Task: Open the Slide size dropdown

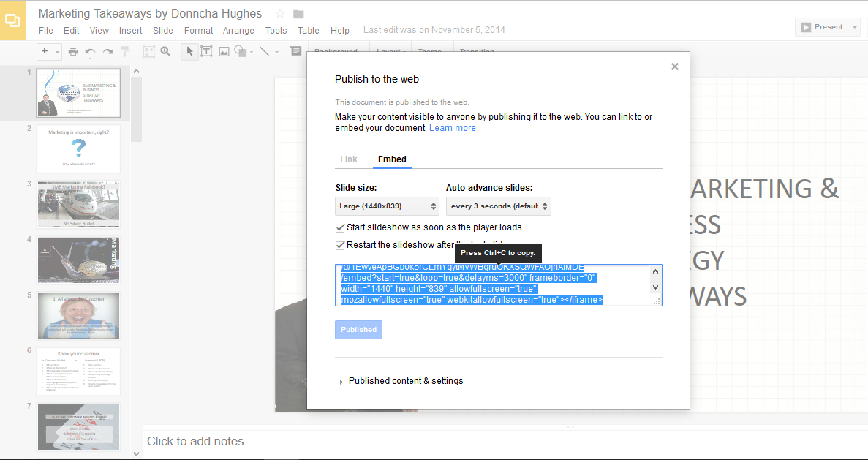Action: click(x=387, y=206)
